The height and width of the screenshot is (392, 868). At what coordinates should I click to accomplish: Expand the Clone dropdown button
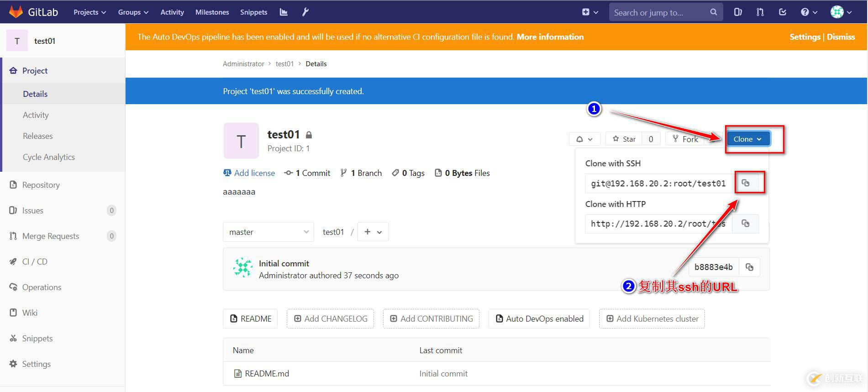coord(747,139)
